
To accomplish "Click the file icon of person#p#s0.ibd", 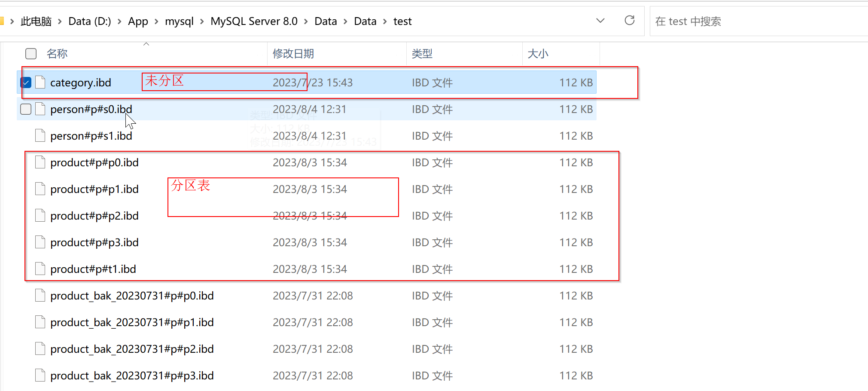I will click(40, 109).
